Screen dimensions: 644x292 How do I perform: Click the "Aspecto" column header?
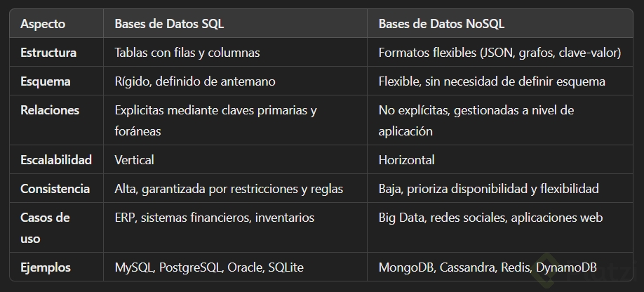pyautogui.click(x=43, y=24)
